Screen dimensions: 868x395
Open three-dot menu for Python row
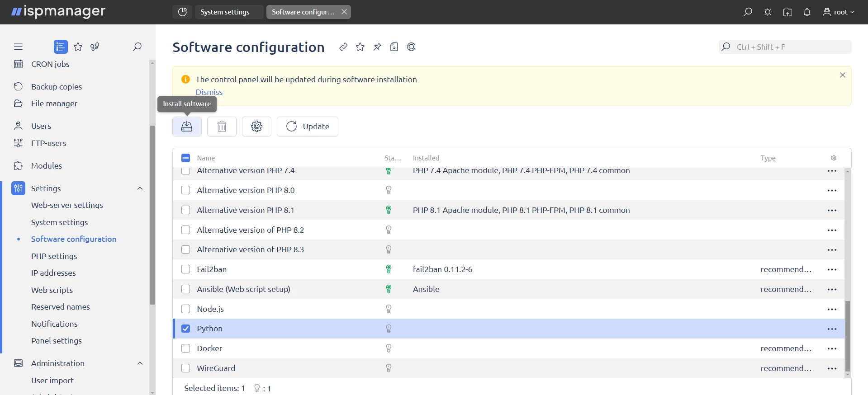[832, 329]
